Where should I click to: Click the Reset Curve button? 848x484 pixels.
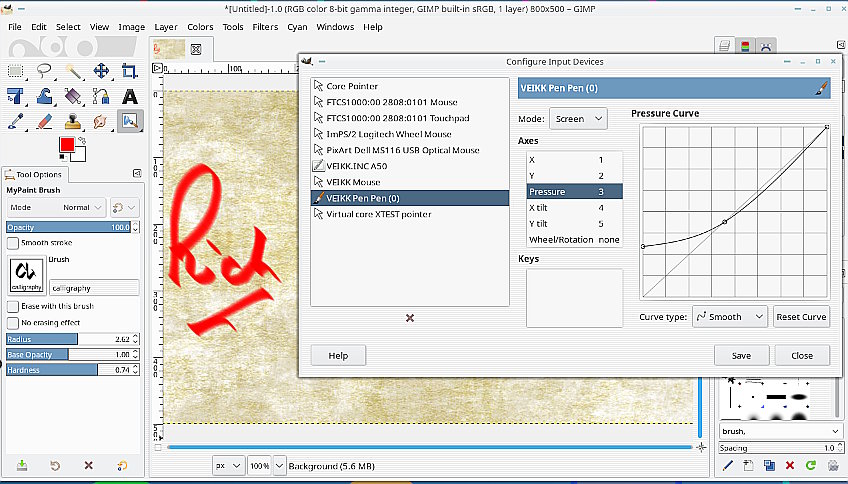(x=801, y=317)
